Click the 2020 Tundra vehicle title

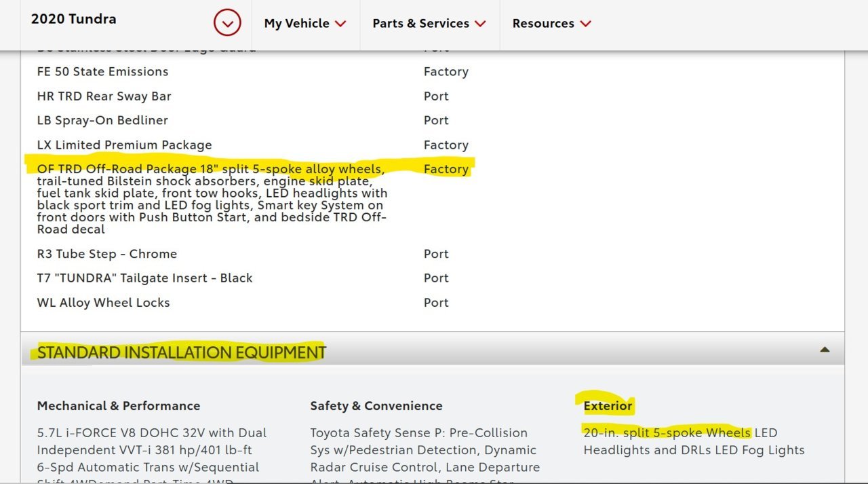[73, 19]
